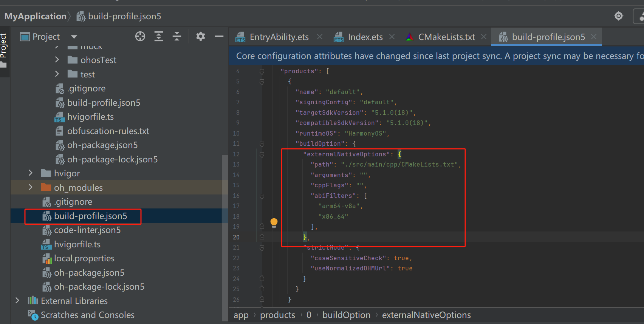
Task: Click the locate target icon in top toolbar
Action: (619, 16)
